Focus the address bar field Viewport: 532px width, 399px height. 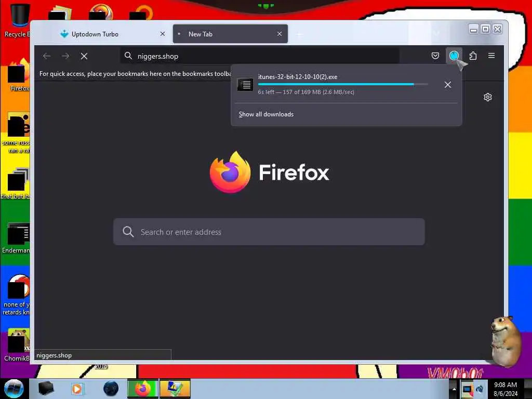point(260,56)
